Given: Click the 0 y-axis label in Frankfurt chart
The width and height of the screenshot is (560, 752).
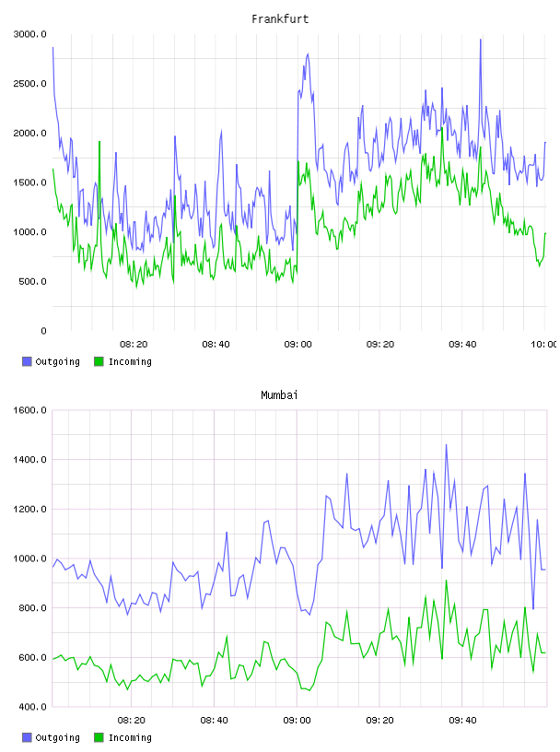Looking at the screenshot, I should pyautogui.click(x=43, y=331).
